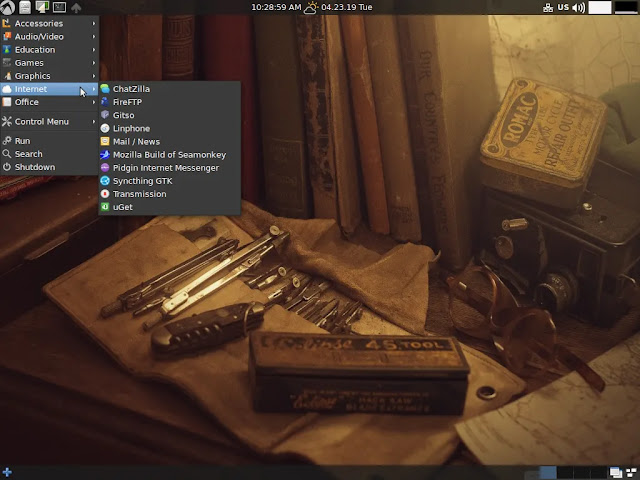Click the speaker volume tray icon

click(x=578, y=7)
